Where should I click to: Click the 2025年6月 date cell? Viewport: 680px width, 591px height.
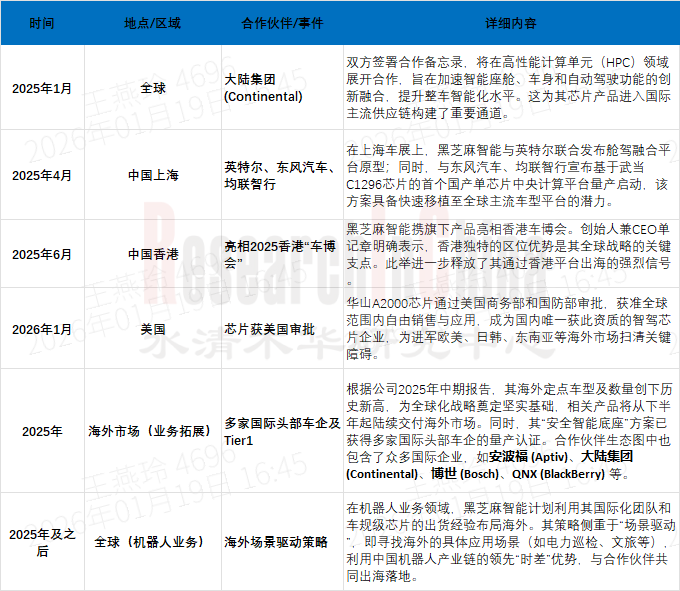pos(42,254)
